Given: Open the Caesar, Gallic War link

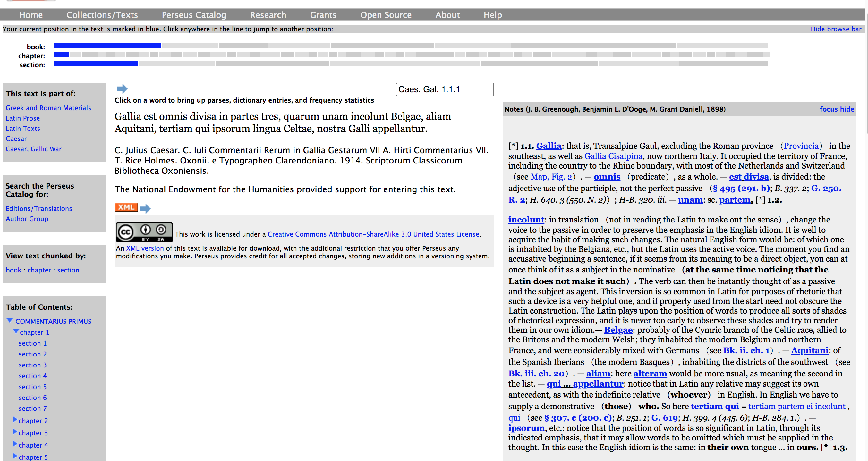Looking at the screenshot, I should coord(34,149).
